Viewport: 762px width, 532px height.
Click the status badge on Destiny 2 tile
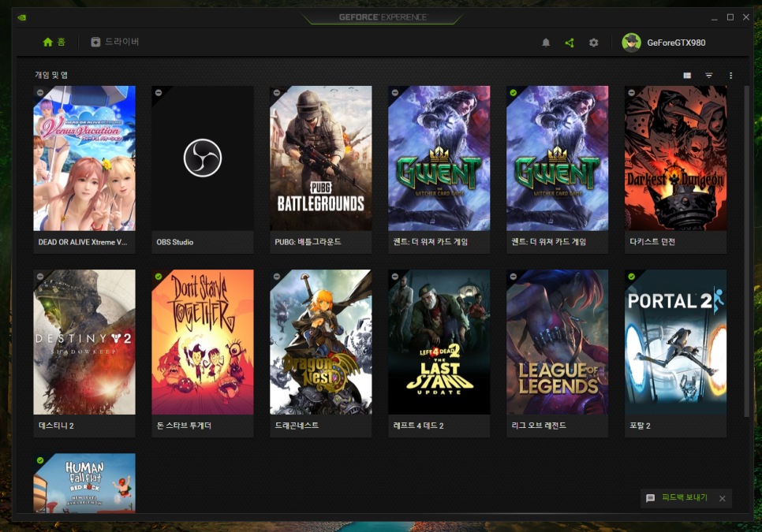coord(40,276)
